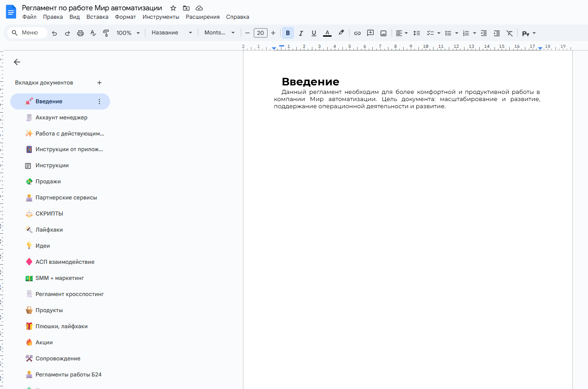
Task: Insert a link with chain icon
Action: point(357,33)
